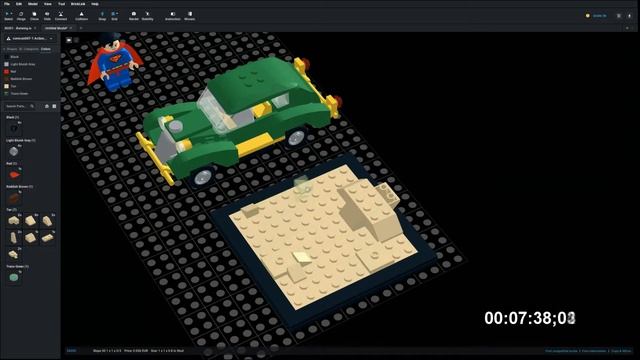Click the list icon beside Sign In
Viewport: 640px width, 360px height.
click(619, 16)
